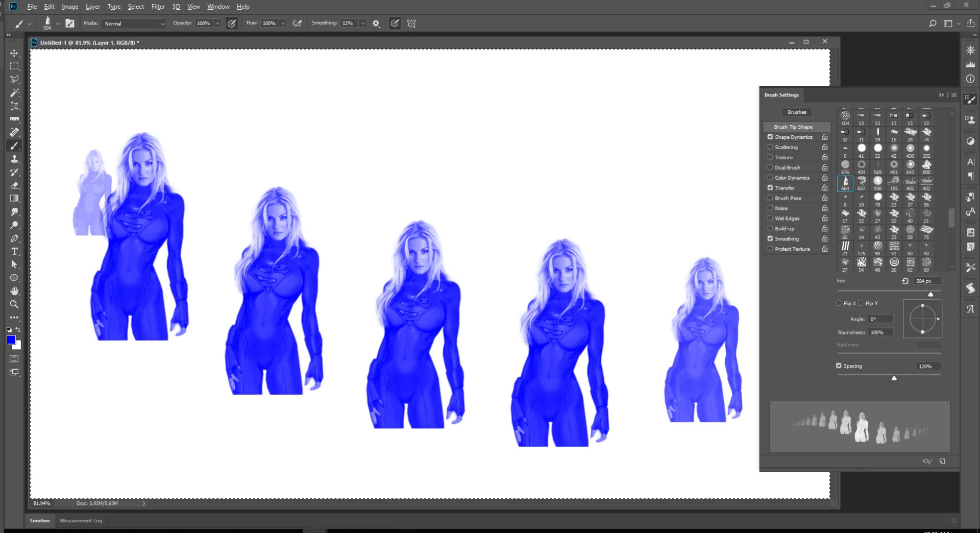This screenshot has height=533, width=980.
Task: Enable the Color Dynamics checkbox
Action: (770, 178)
